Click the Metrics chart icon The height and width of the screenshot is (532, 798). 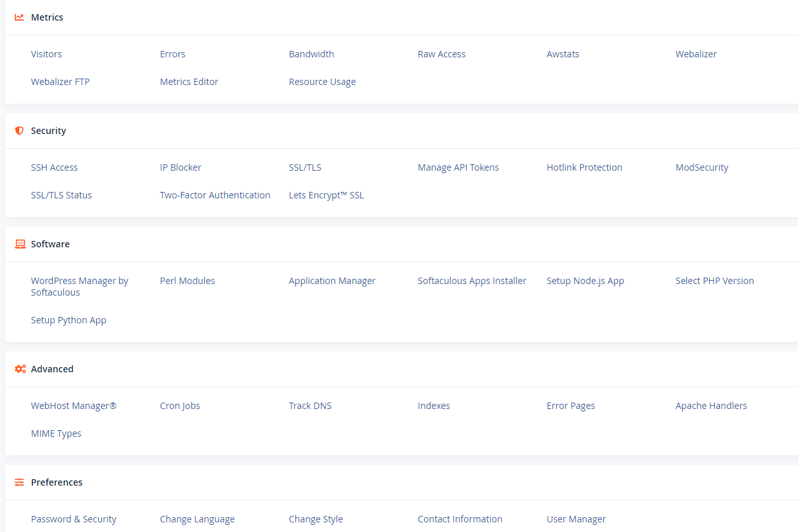point(19,17)
